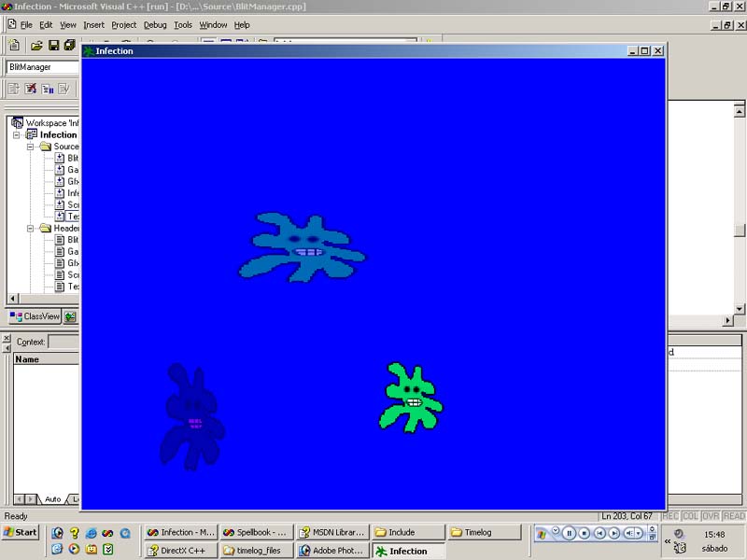Click the greyed toolbar icon with red X
This screenshot has height=560, width=747.
[x=31, y=89]
